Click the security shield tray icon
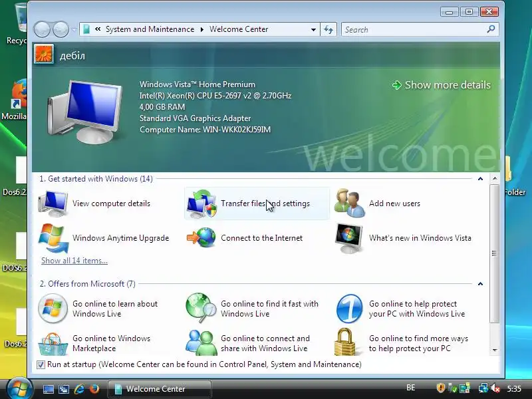 click(x=440, y=388)
